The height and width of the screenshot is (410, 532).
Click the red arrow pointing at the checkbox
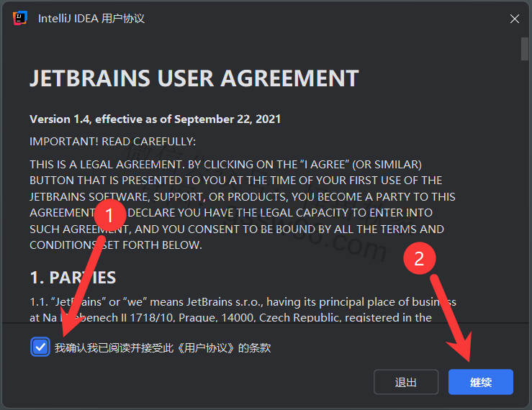83,288
